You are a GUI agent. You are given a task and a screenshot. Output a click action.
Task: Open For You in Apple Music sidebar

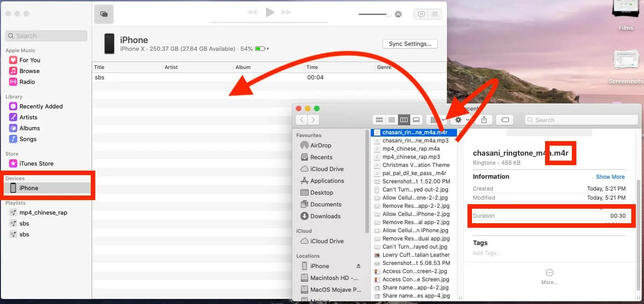coord(29,60)
